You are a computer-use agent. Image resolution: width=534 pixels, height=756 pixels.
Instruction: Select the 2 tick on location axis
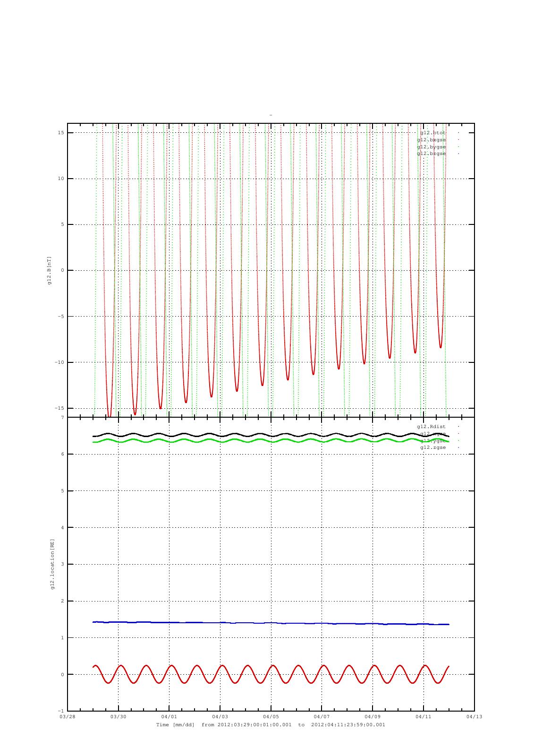click(x=62, y=601)
